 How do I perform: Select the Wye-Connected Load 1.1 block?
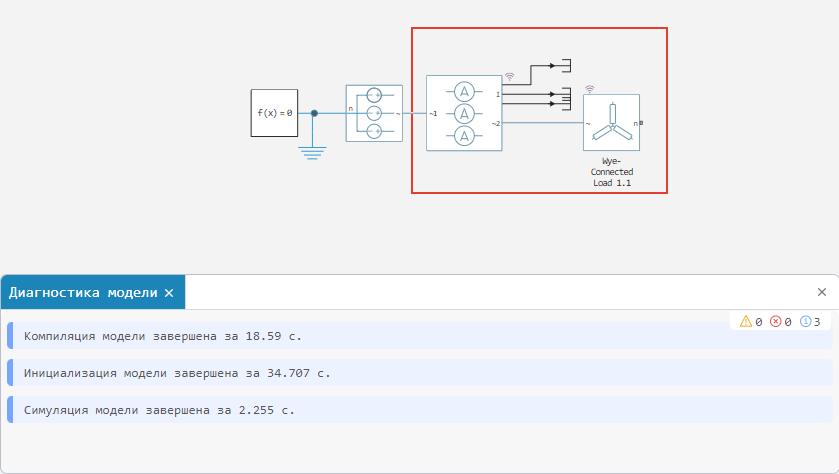611,123
